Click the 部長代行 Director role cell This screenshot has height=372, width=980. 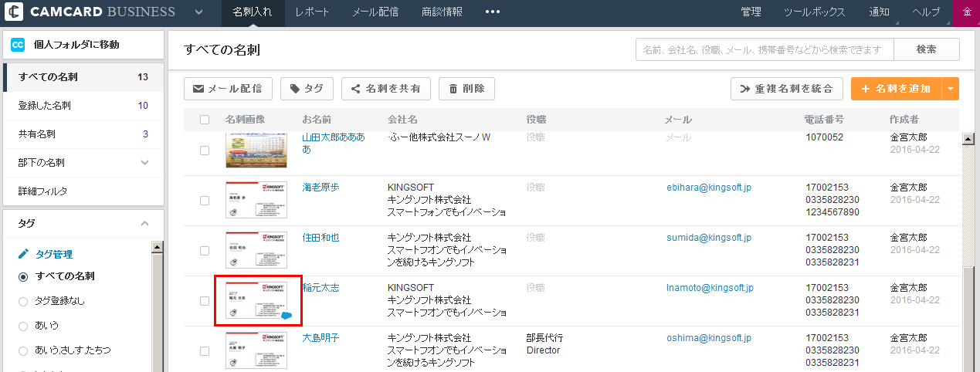pos(545,344)
